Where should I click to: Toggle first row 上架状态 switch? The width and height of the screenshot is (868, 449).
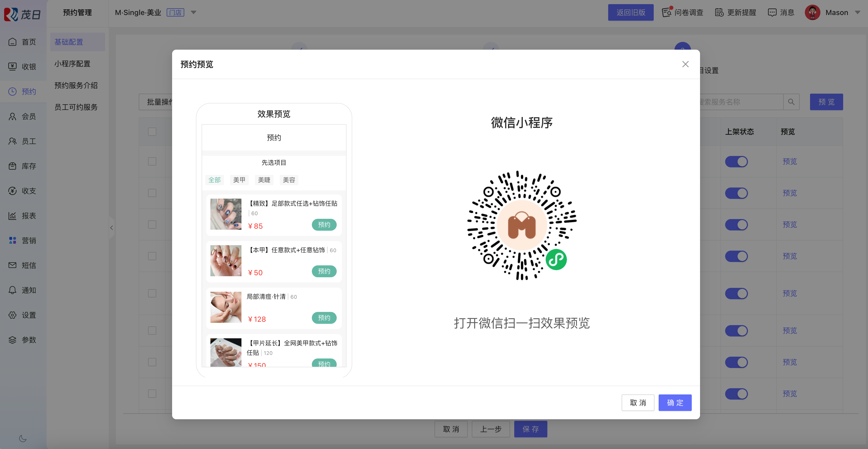tap(736, 162)
